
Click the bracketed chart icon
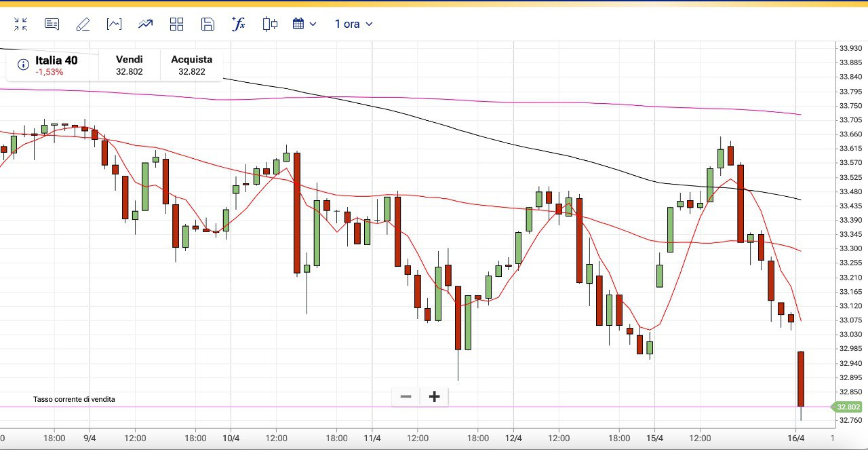click(114, 24)
